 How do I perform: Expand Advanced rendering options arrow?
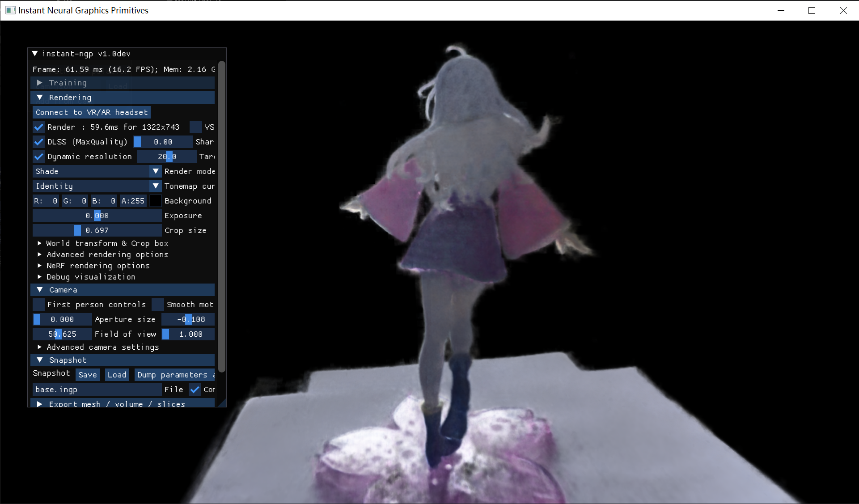(40, 254)
